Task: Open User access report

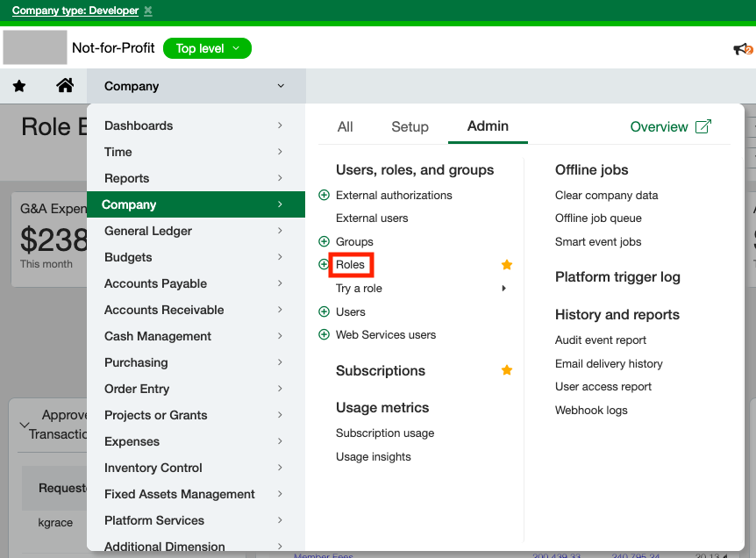Action: [x=603, y=386]
